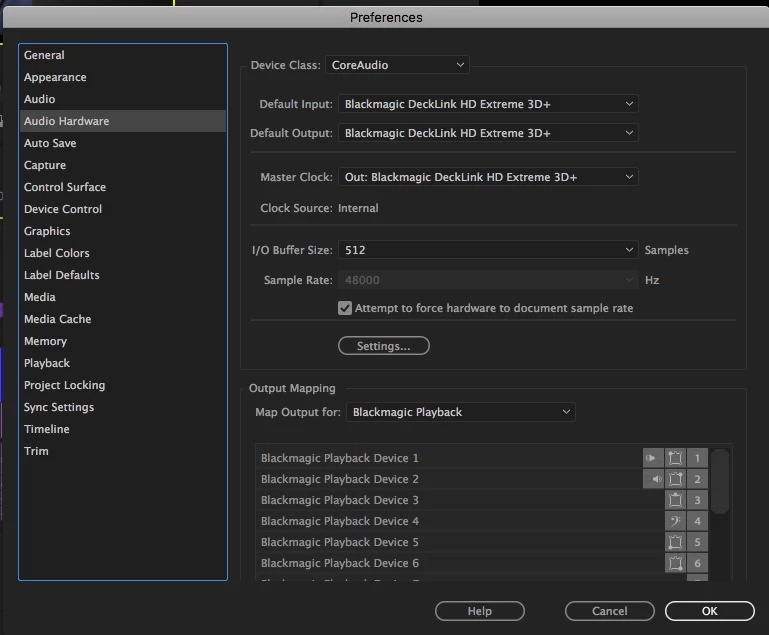
Task: Click channel number 4 tile
Action: point(697,521)
